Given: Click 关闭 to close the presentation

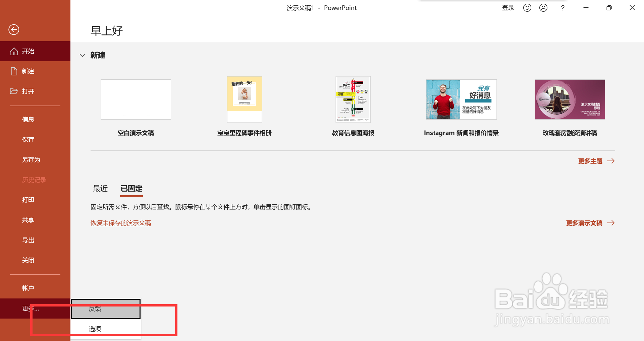Looking at the screenshot, I should 35,260.
